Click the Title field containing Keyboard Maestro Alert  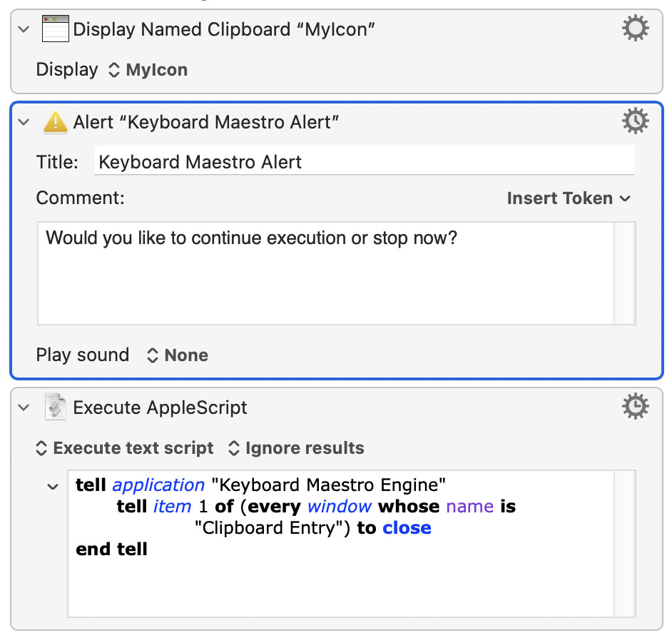coord(365,161)
